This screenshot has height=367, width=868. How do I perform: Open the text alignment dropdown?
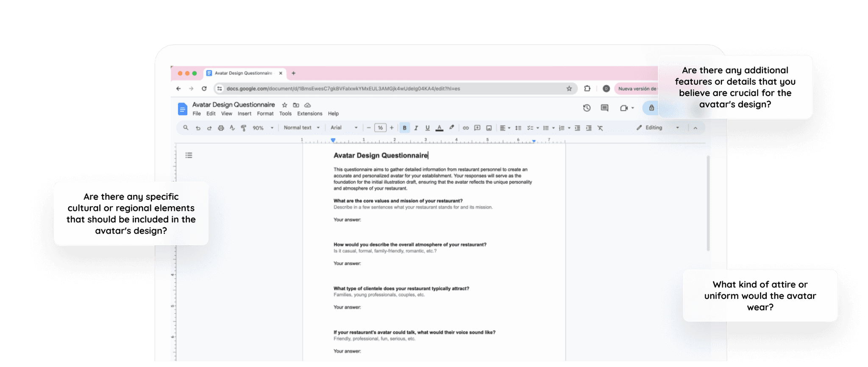pos(505,128)
